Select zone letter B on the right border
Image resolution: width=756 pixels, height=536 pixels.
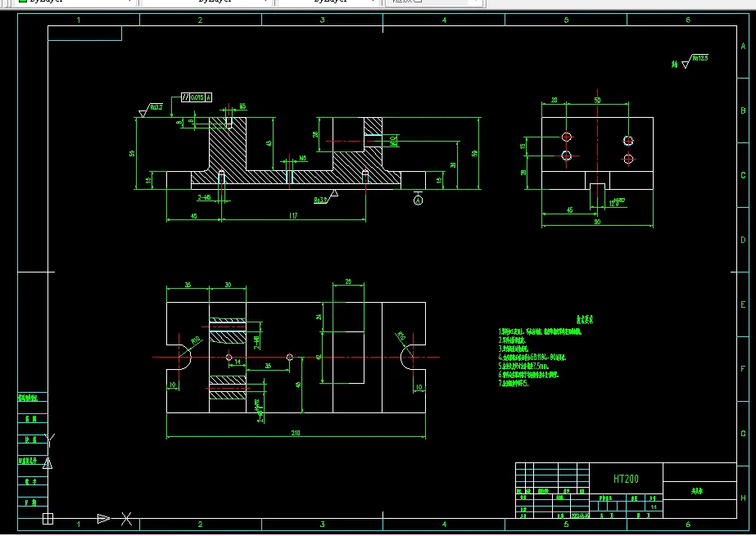(743, 110)
